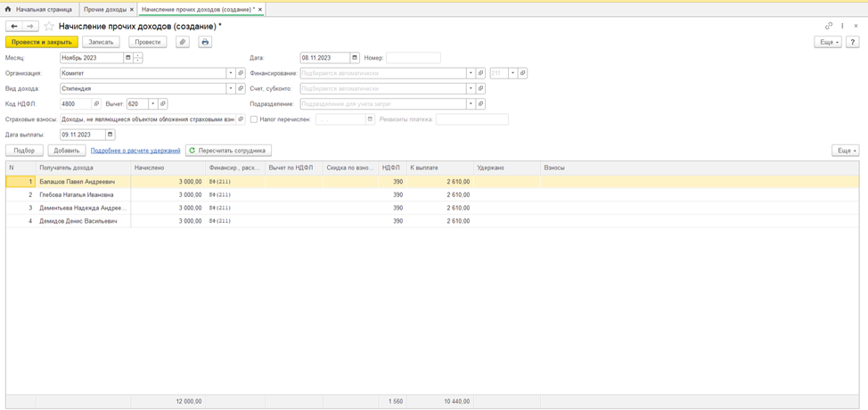
Task: Open help with the question mark button
Action: 852,42
